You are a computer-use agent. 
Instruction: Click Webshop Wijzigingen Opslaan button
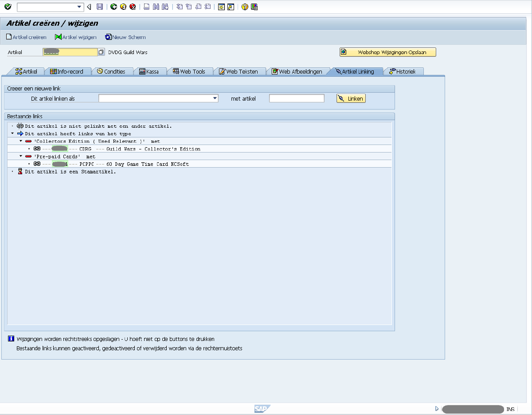tap(388, 52)
